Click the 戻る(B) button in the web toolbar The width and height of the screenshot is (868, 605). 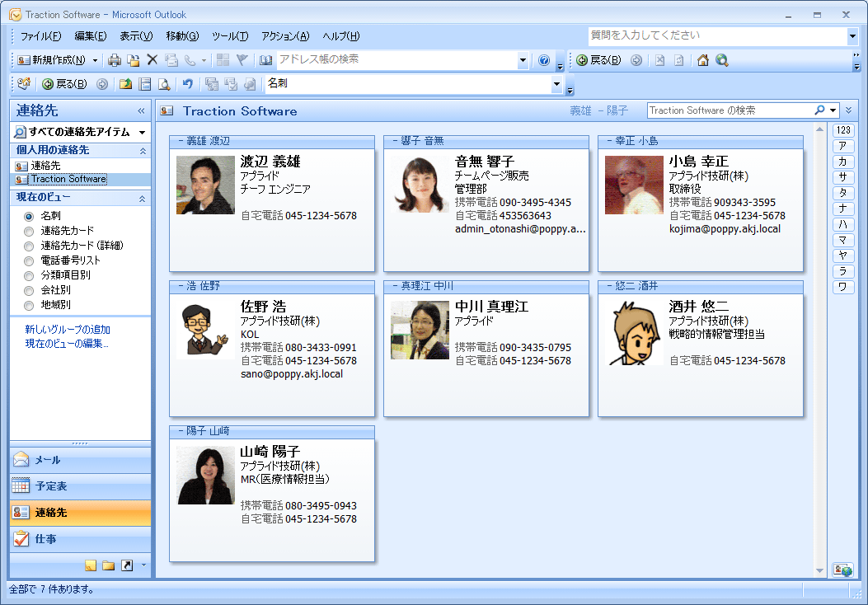[598, 60]
